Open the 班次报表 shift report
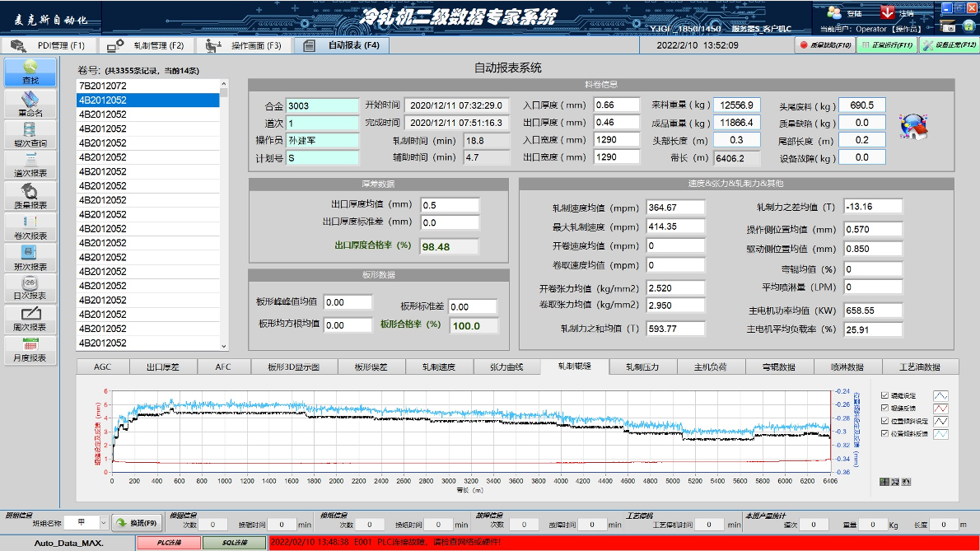The height and width of the screenshot is (551, 980). pos(30,258)
